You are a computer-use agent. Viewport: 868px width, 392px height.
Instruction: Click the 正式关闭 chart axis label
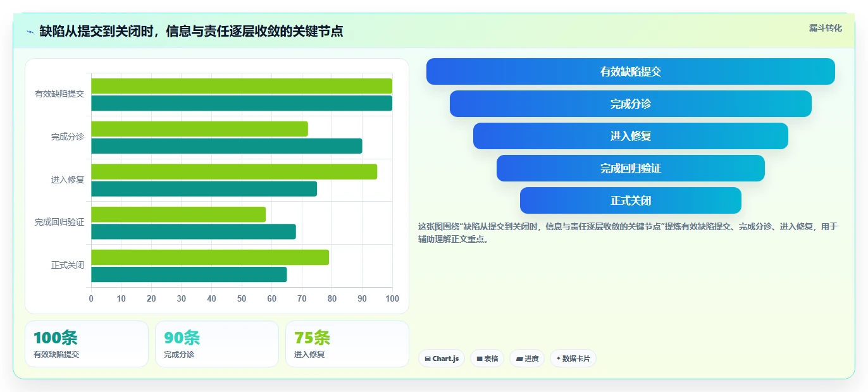(68, 266)
